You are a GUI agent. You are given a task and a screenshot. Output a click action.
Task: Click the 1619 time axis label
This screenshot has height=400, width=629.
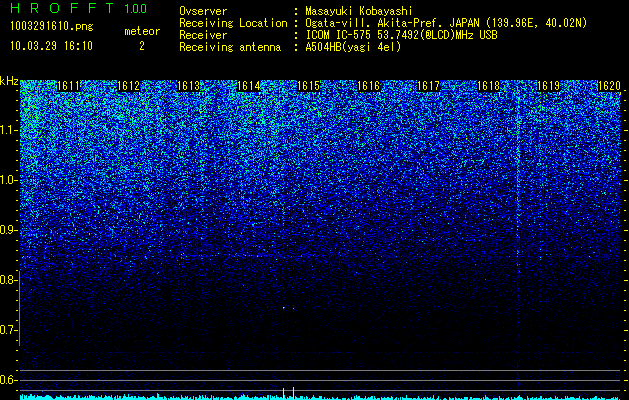(x=548, y=86)
